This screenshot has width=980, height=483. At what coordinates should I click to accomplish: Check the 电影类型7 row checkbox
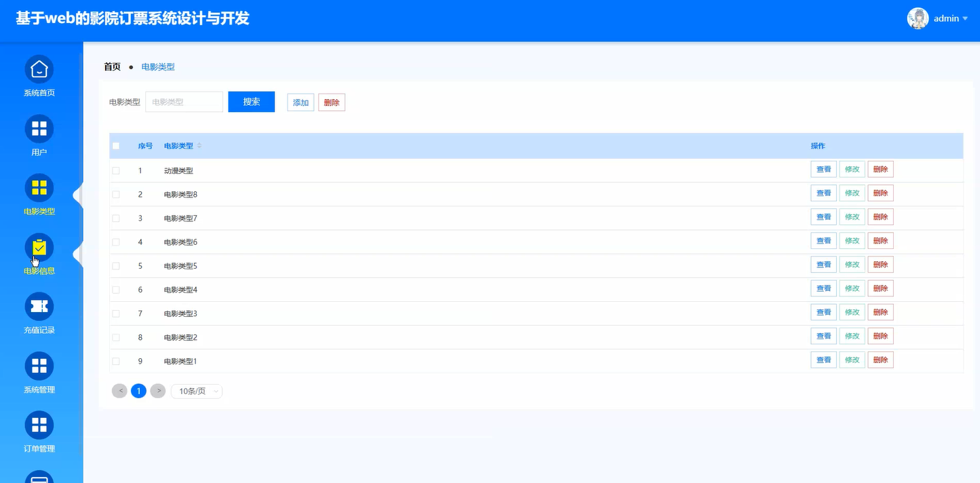[116, 218]
